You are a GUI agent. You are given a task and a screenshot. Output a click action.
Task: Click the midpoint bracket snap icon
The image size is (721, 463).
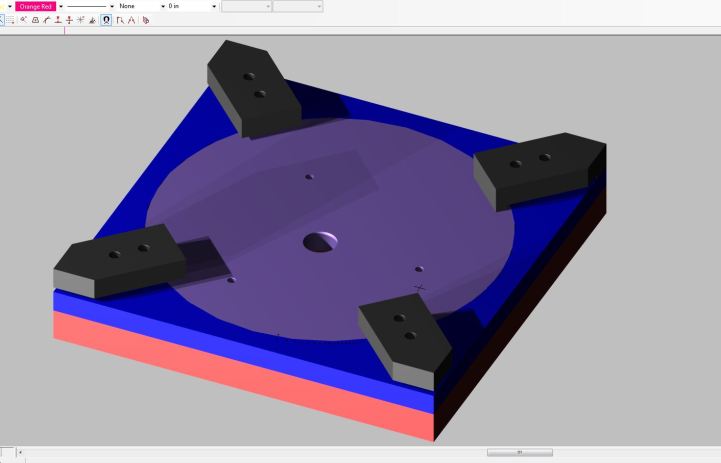coord(35,20)
